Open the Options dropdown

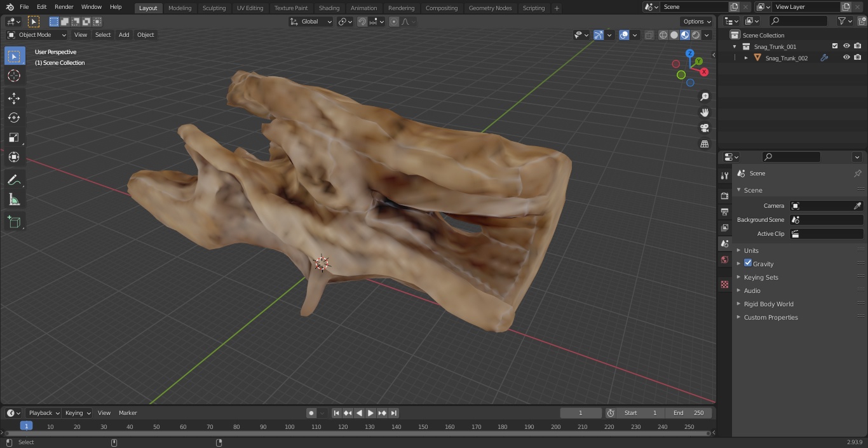[697, 22]
